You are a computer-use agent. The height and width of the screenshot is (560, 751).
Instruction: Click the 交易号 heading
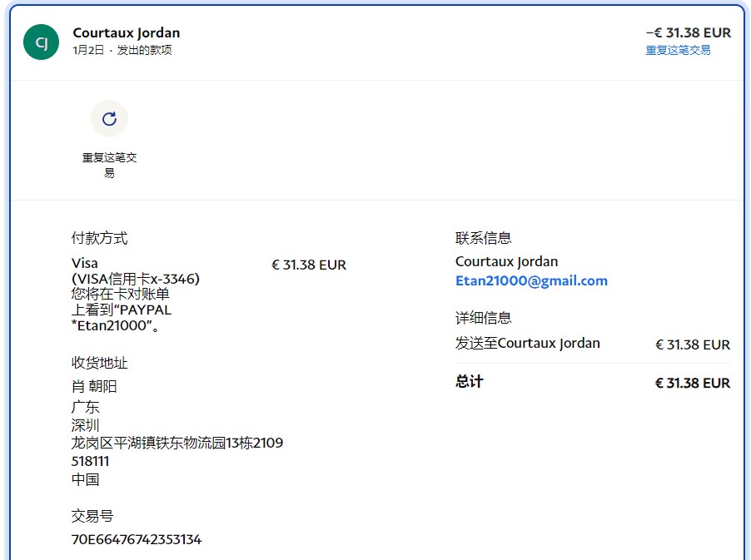click(92, 516)
